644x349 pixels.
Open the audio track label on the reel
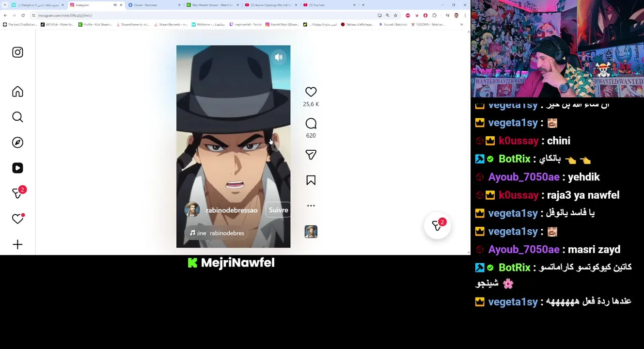point(217,233)
